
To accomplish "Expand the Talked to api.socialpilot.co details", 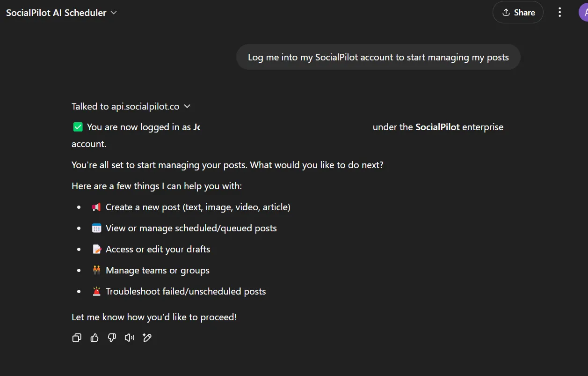I will coord(187,106).
